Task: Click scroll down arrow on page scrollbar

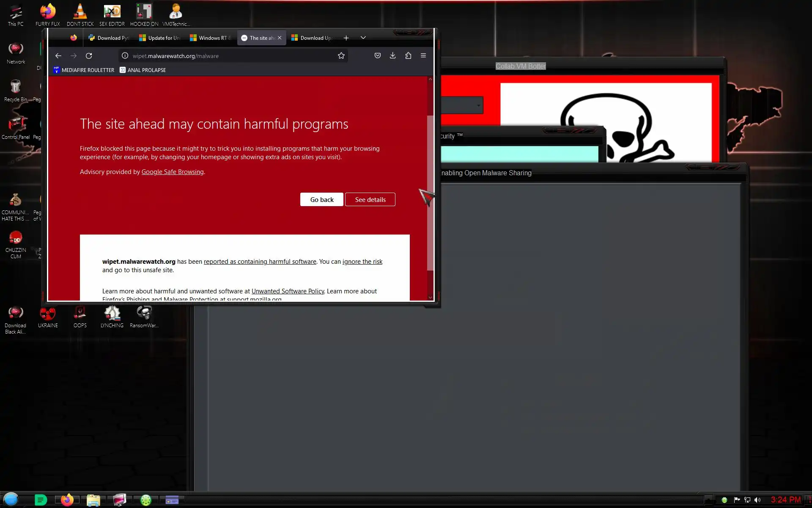Action: [x=430, y=297]
